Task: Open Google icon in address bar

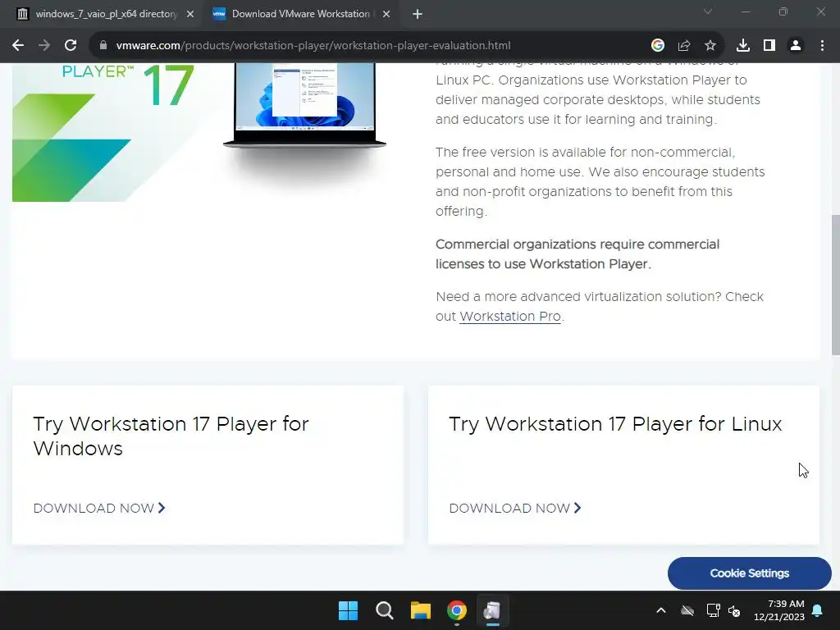Action: 658,46
